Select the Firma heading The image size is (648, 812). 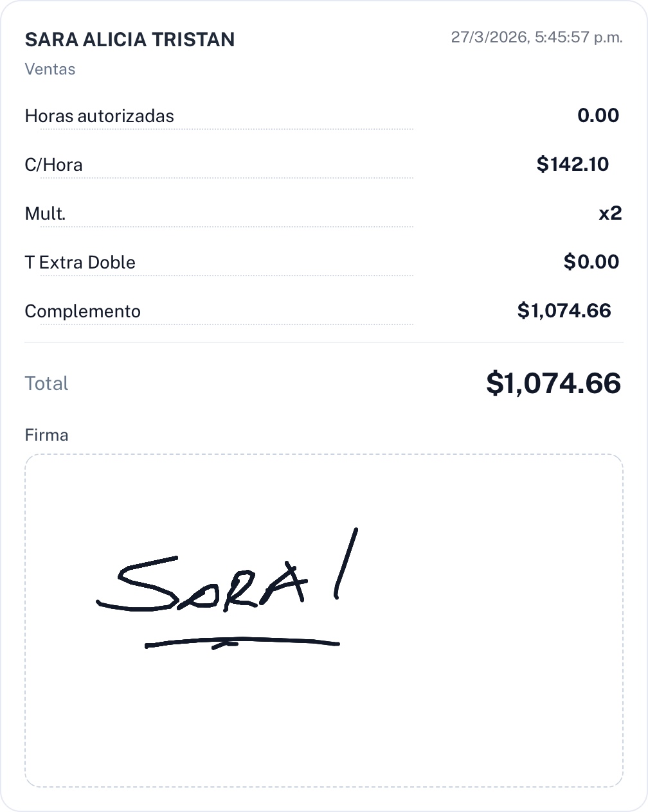[46, 436]
